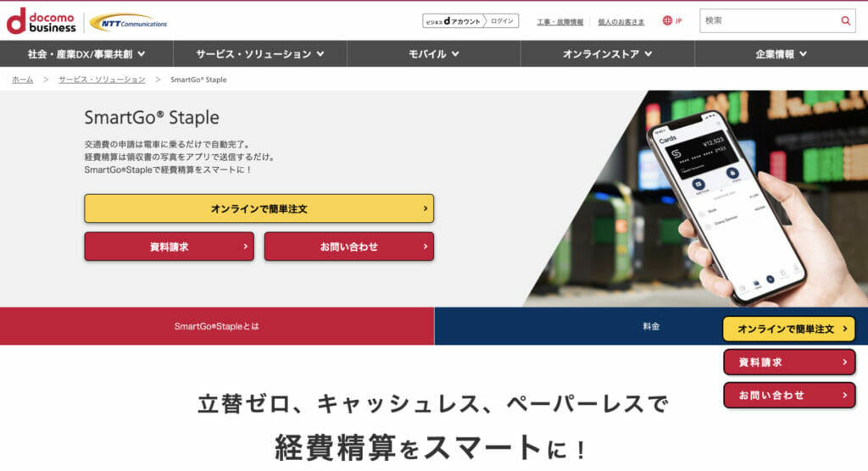Click the yellow オンラインで簡単注文 hero button
Screen dimensions: 868x471
tap(259, 208)
